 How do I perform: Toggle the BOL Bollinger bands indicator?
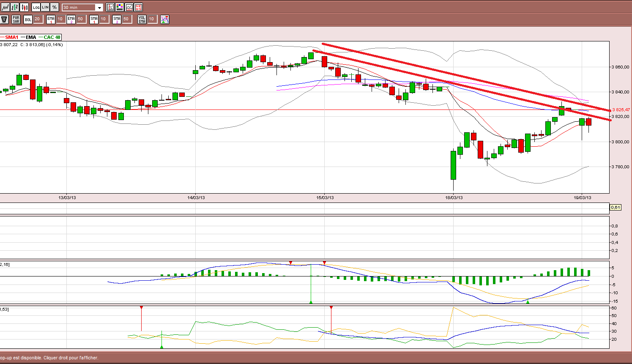click(x=28, y=19)
